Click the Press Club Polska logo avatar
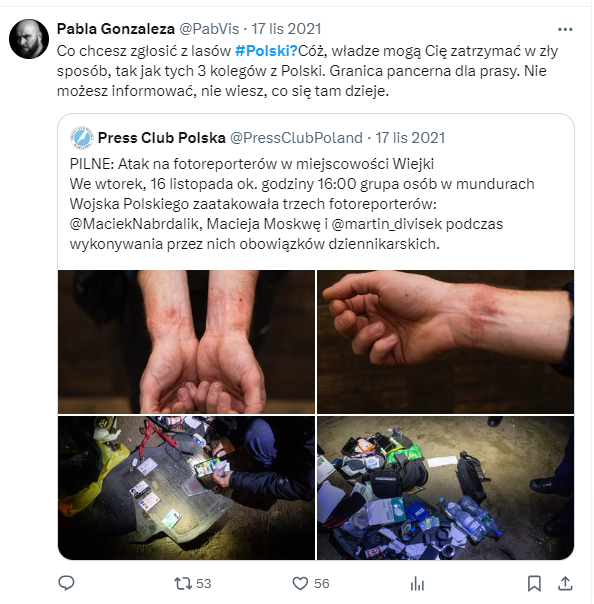This screenshot has height=604, width=594. (82, 138)
